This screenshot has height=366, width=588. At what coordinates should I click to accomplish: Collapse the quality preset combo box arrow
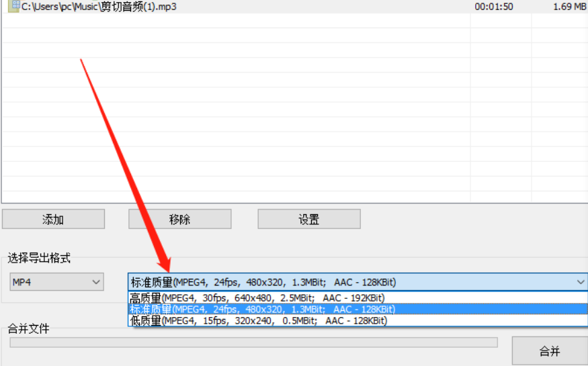point(581,282)
